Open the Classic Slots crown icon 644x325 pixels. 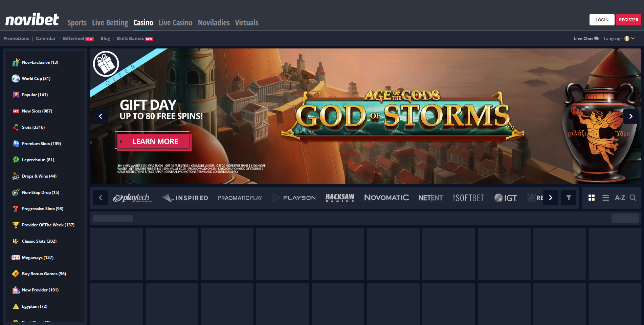16,241
